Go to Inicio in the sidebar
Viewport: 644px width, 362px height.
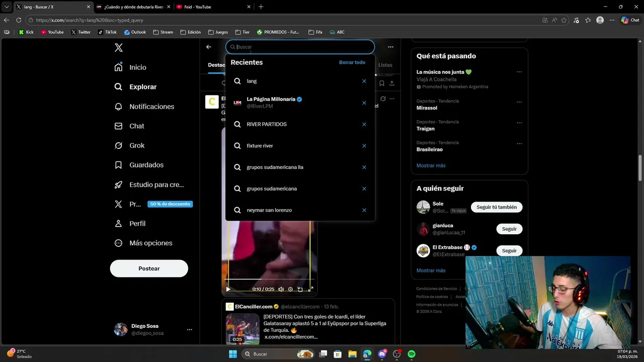tap(130, 67)
